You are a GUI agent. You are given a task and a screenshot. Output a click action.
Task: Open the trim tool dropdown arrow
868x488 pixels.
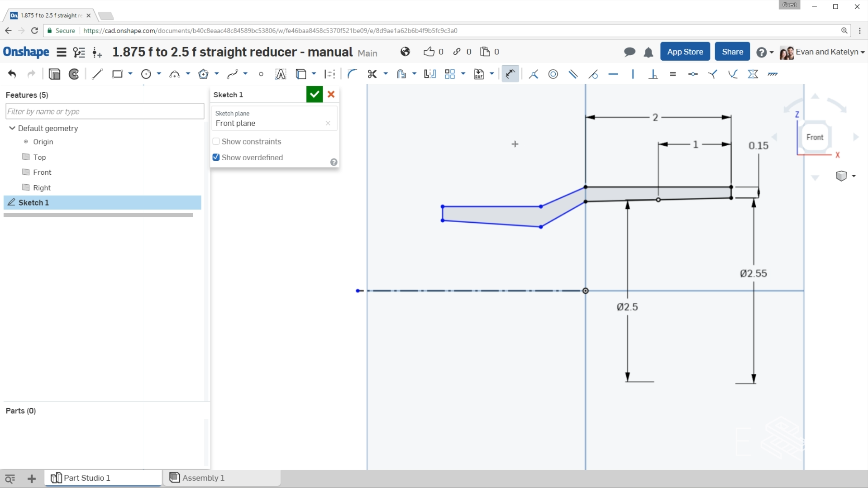[x=386, y=74]
